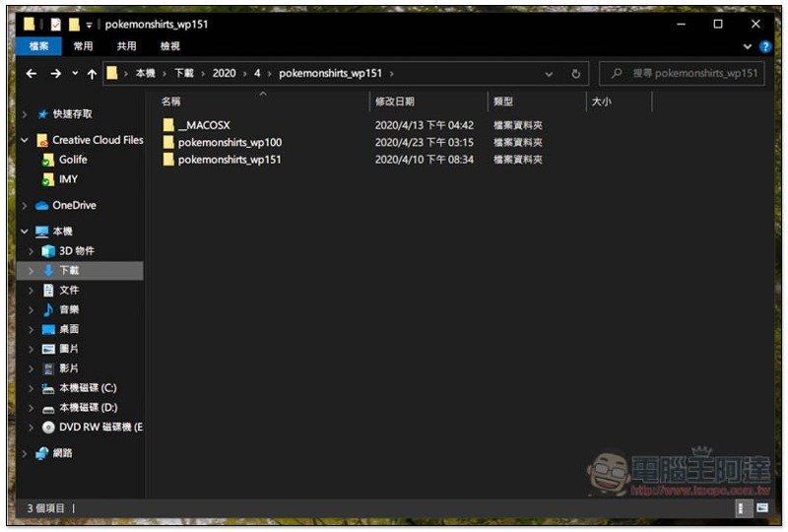Screen dimensions: 788x532
Task: Expand the OneDrive tree node
Action: pos(24,206)
